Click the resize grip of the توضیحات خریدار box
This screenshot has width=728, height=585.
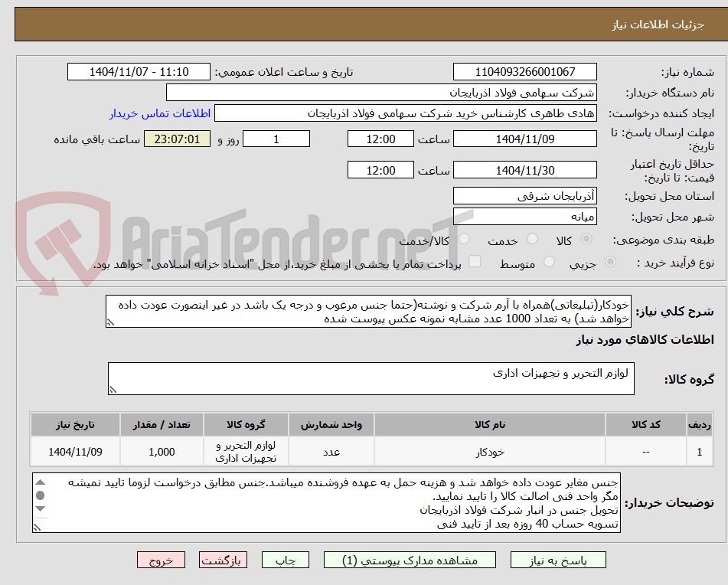click(37, 528)
